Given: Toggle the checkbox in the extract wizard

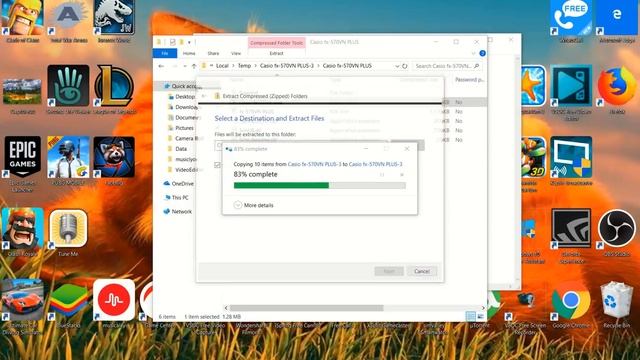Looking at the screenshot, I should pyautogui.click(x=218, y=164).
